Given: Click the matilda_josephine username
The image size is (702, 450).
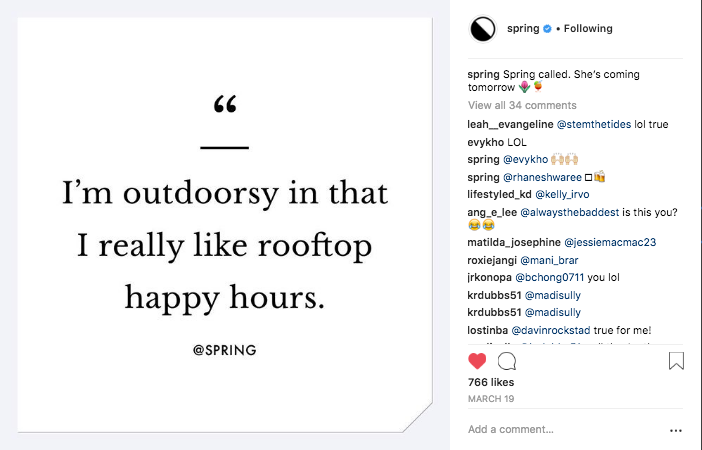Looking at the screenshot, I should tap(512, 242).
